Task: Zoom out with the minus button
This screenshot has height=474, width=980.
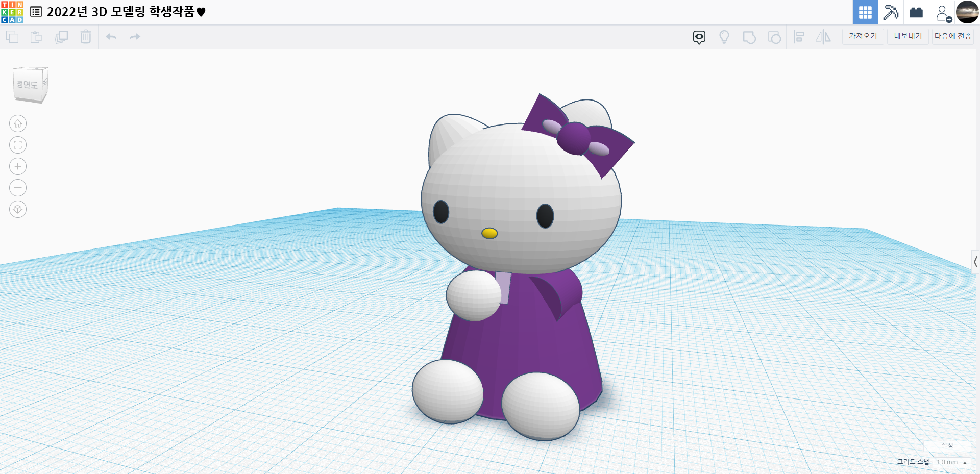Action: point(18,188)
